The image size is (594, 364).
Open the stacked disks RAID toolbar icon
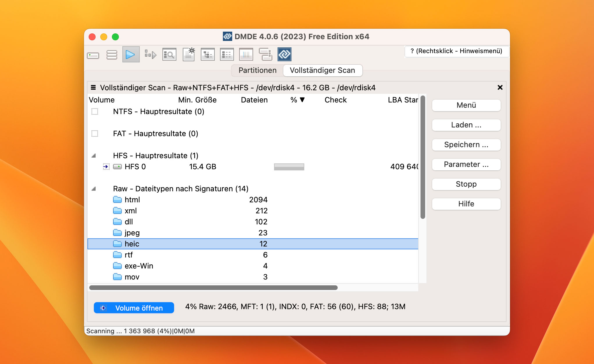click(x=112, y=55)
